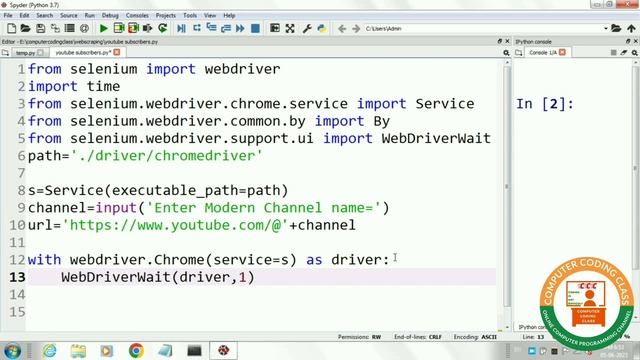Click the editor vertical scrollbar
This screenshot has width=640, height=360.
coord(507,186)
